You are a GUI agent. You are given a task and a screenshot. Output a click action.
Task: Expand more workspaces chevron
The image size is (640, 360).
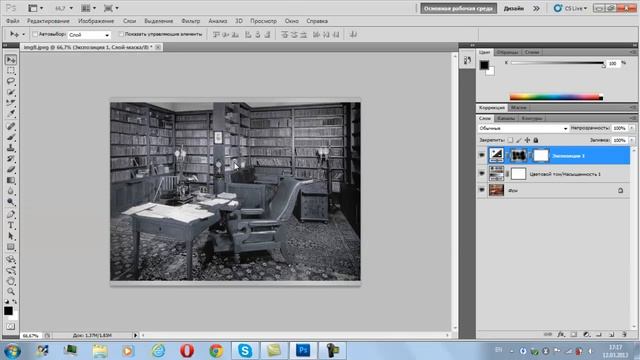point(536,8)
